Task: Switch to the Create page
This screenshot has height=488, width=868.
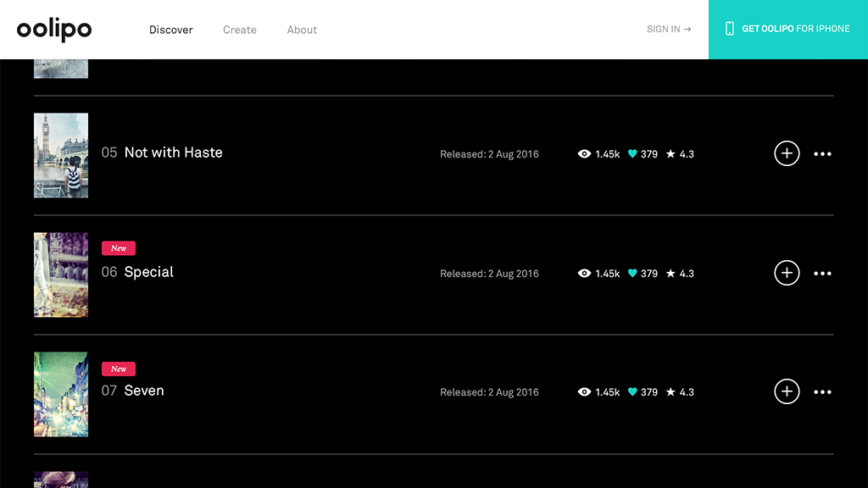Action: [240, 30]
